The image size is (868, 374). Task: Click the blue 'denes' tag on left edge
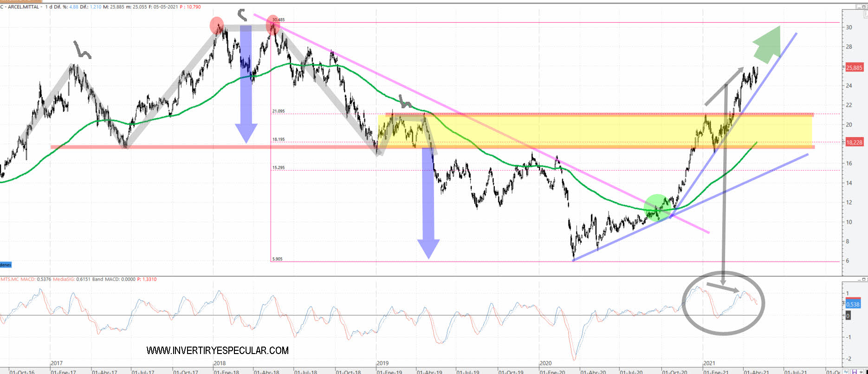point(6,265)
